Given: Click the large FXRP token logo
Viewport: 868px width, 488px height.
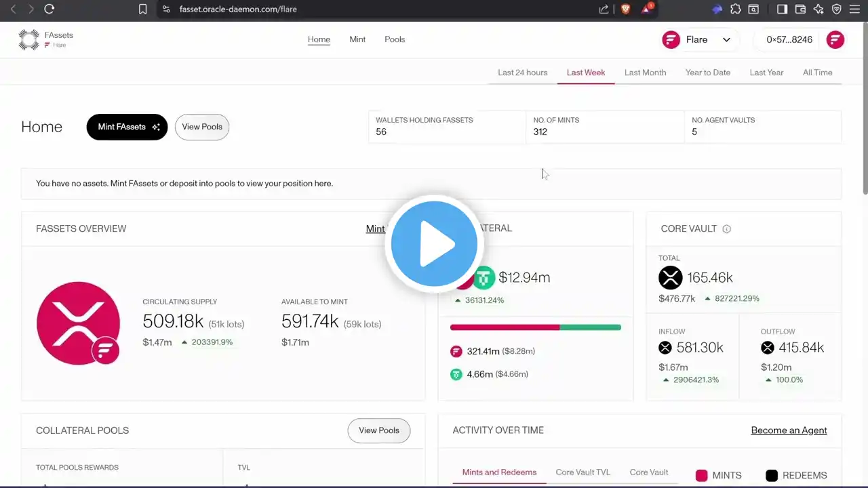Looking at the screenshot, I should point(78,323).
